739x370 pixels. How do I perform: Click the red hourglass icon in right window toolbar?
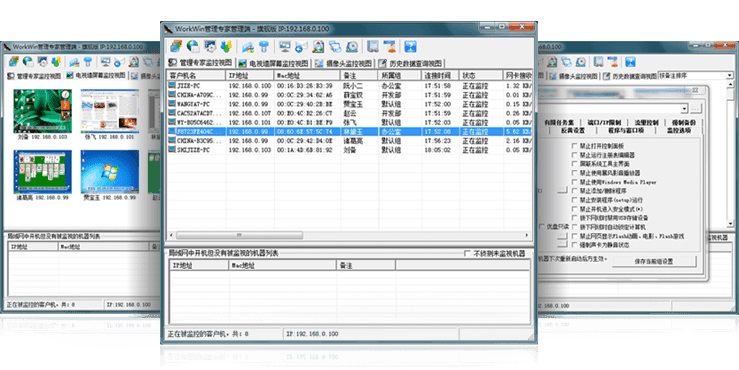pos(613,62)
